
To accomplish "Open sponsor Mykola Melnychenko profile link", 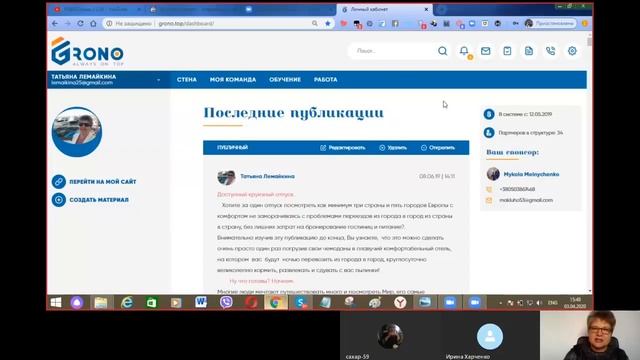I will tap(531, 174).
